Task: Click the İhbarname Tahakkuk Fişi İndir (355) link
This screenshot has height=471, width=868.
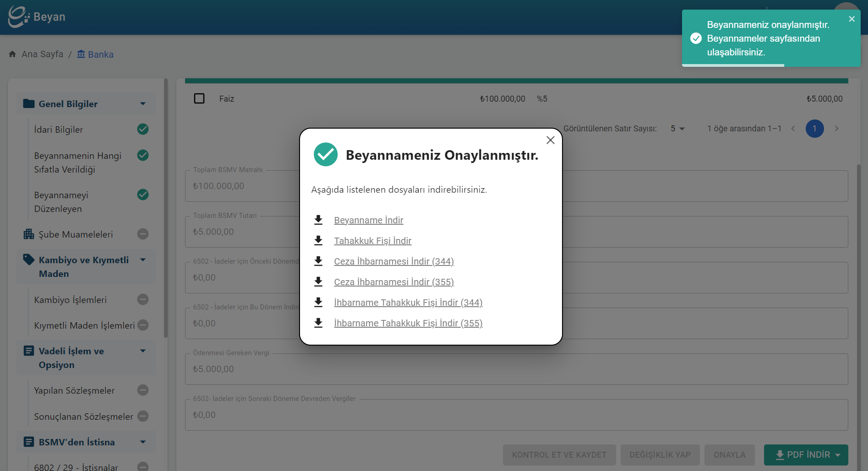Action: tap(408, 323)
